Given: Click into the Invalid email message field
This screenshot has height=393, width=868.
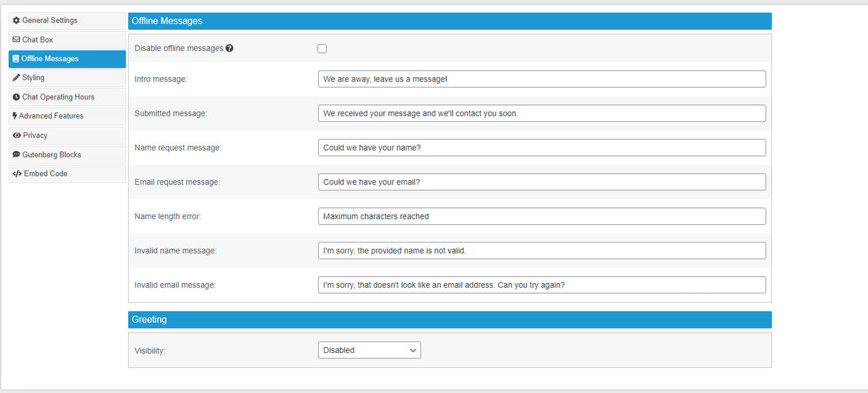Looking at the screenshot, I should (542, 285).
